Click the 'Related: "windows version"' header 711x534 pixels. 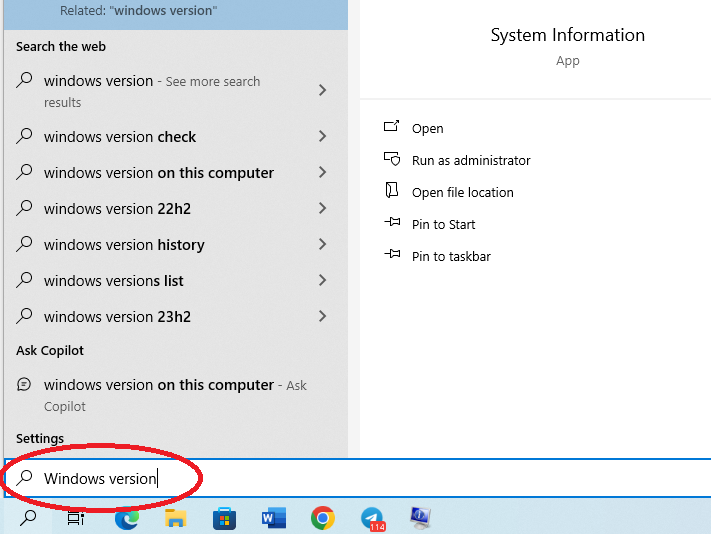pos(138,10)
